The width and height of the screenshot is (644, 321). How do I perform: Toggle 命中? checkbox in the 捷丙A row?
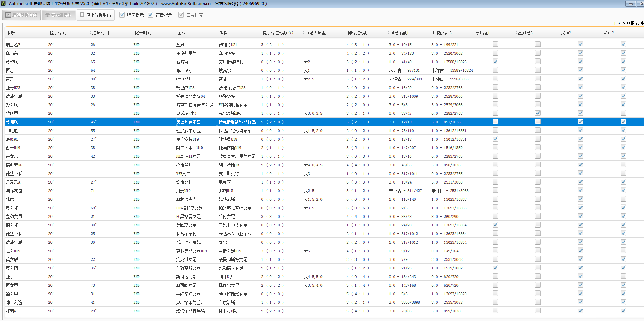[x=623, y=311]
